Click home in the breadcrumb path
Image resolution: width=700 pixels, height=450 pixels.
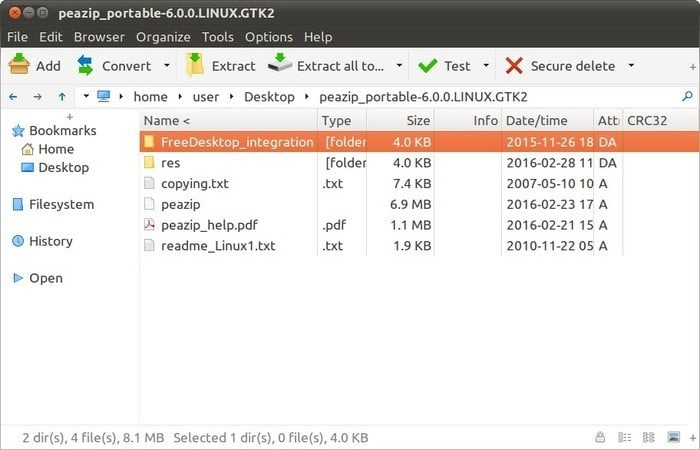150,97
